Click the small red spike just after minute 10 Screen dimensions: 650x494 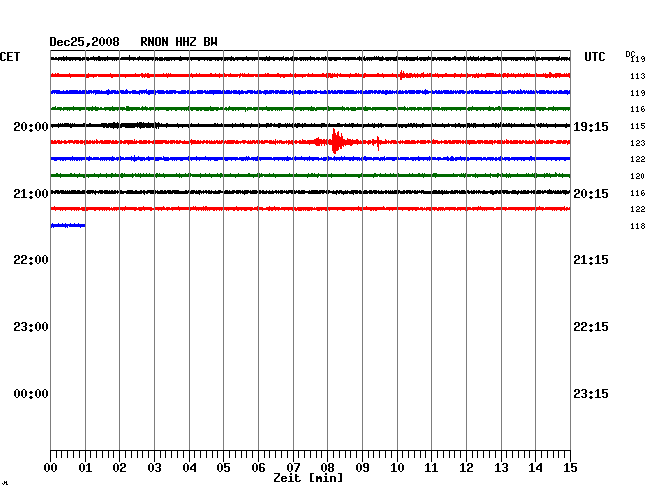[x=402, y=75]
